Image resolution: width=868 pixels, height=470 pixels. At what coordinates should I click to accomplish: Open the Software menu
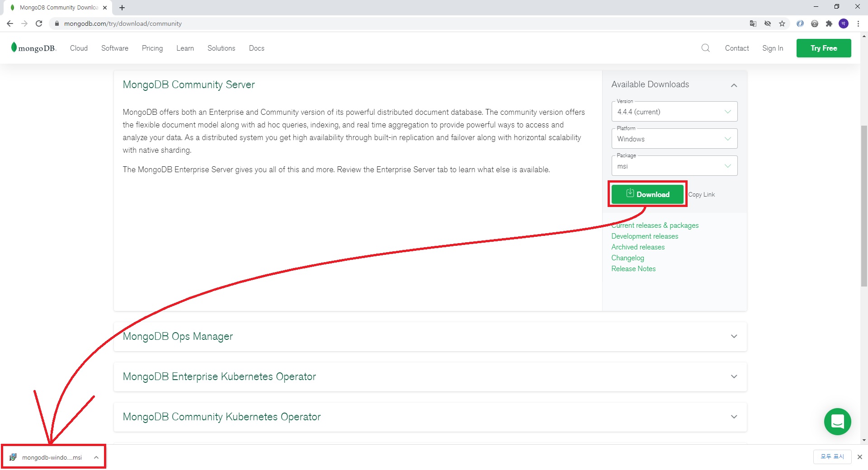(x=115, y=48)
